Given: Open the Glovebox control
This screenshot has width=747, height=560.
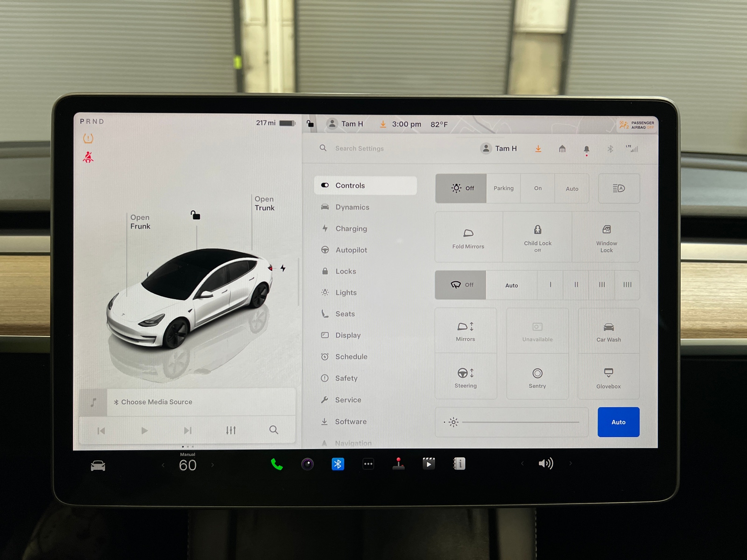Looking at the screenshot, I should pyautogui.click(x=608, y=377).
